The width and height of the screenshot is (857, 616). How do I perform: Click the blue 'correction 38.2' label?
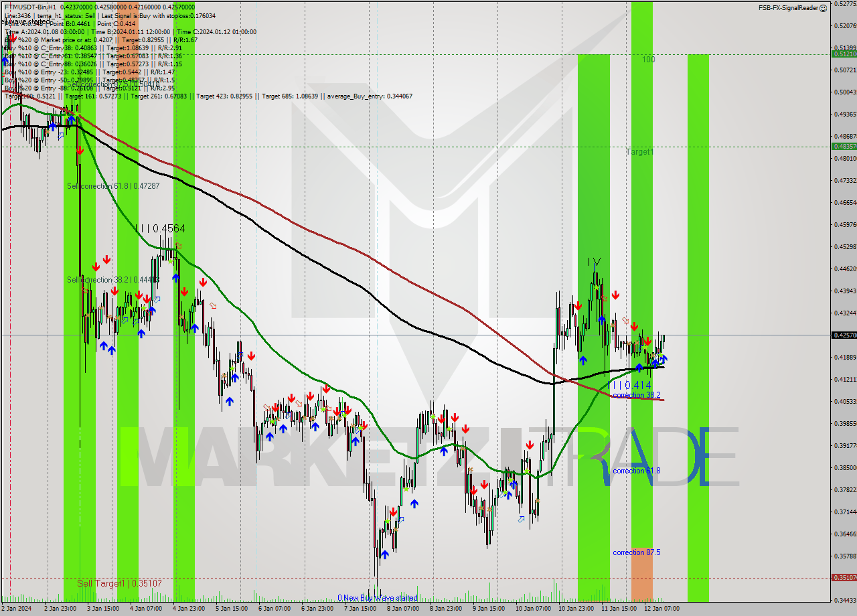pos(637,395)
